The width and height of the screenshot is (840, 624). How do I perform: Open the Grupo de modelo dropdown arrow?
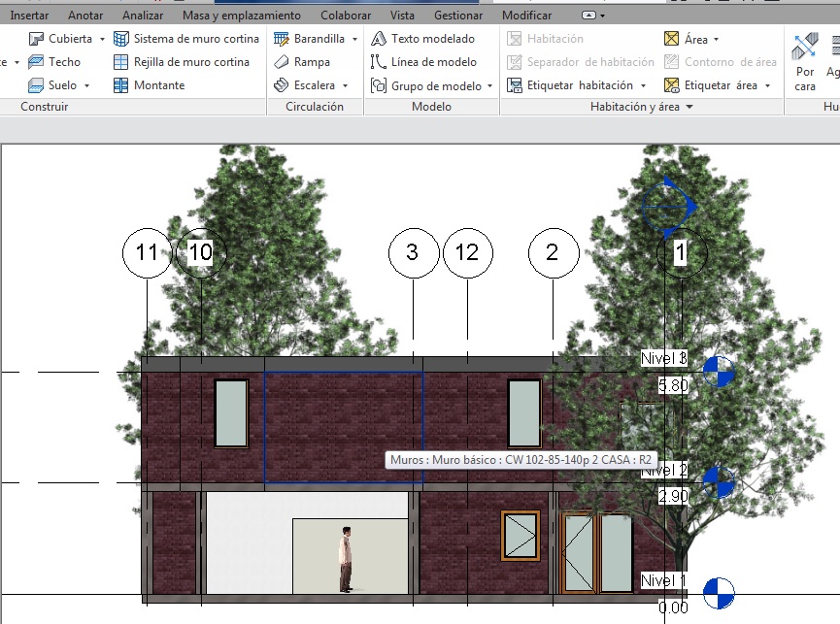(489, 86)
